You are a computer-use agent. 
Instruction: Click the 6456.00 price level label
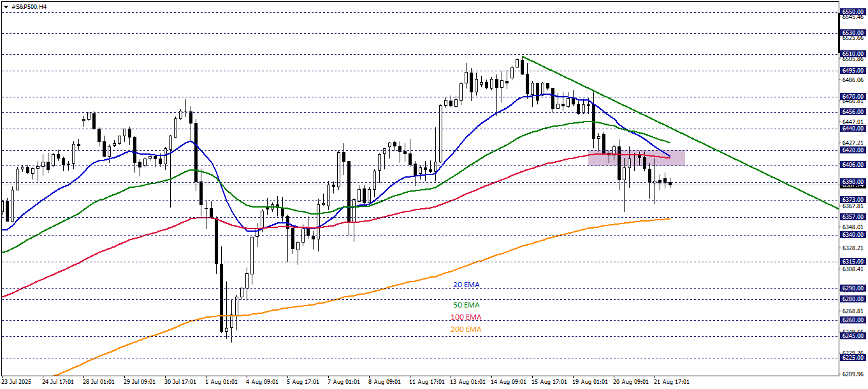[853, 111]
